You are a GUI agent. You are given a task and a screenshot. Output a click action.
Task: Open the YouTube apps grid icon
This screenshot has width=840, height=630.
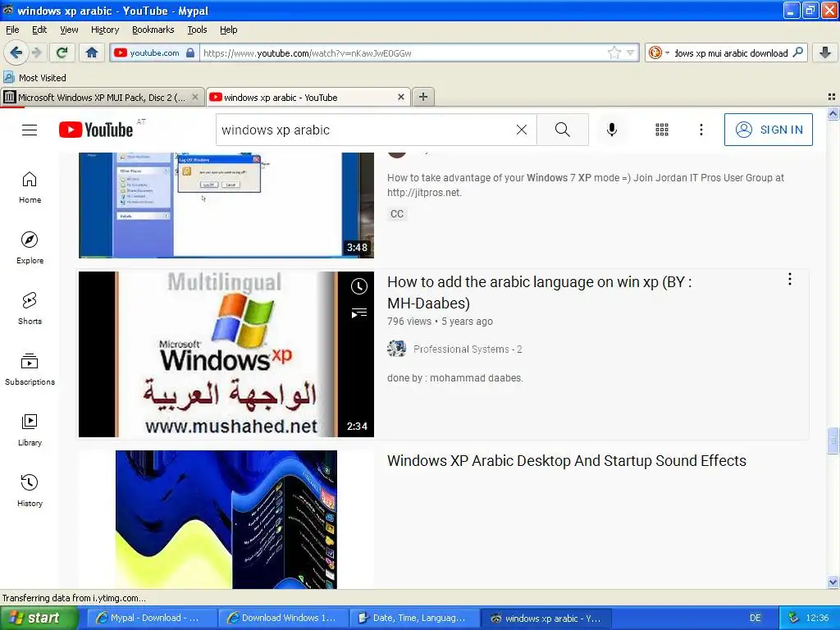click(662, 130)
